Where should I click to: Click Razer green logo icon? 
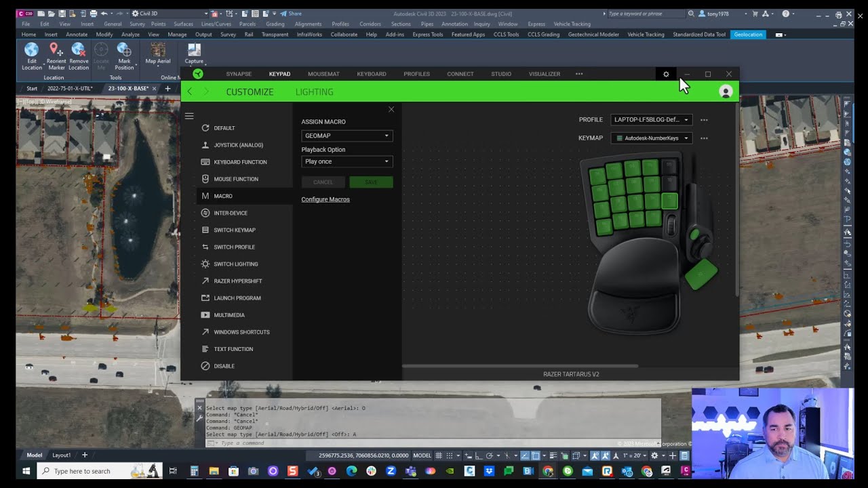point(197,74)
